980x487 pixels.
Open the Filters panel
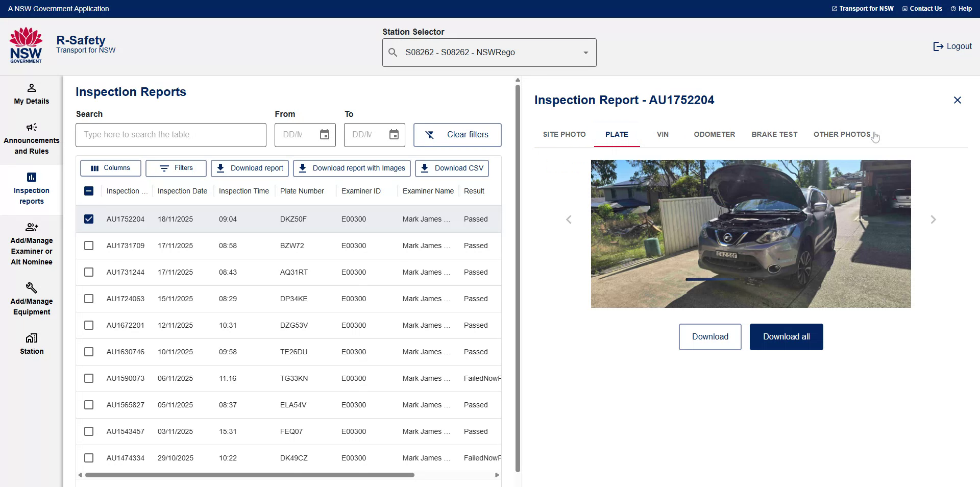click(176, 168)
